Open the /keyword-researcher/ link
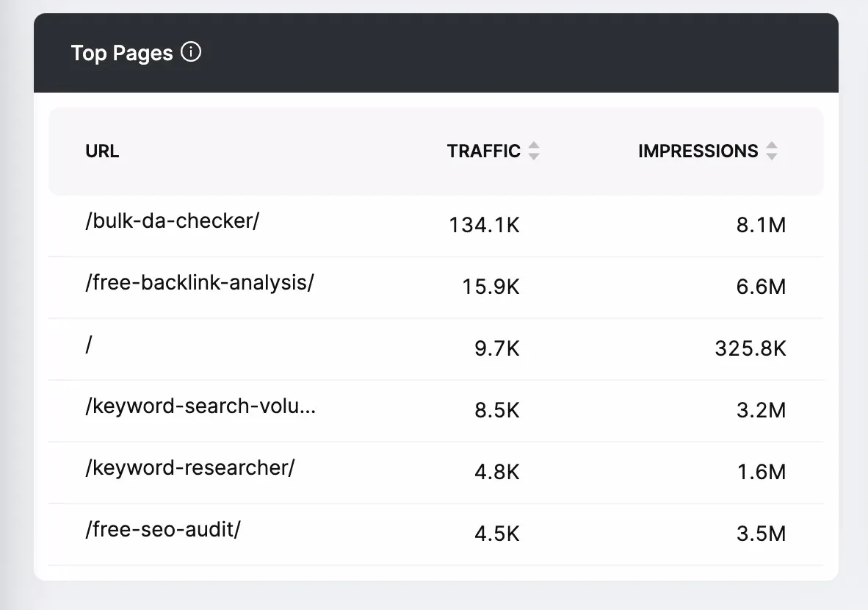Image resolution: width=868 pixels, height=610 pixels. pos(189,468)
